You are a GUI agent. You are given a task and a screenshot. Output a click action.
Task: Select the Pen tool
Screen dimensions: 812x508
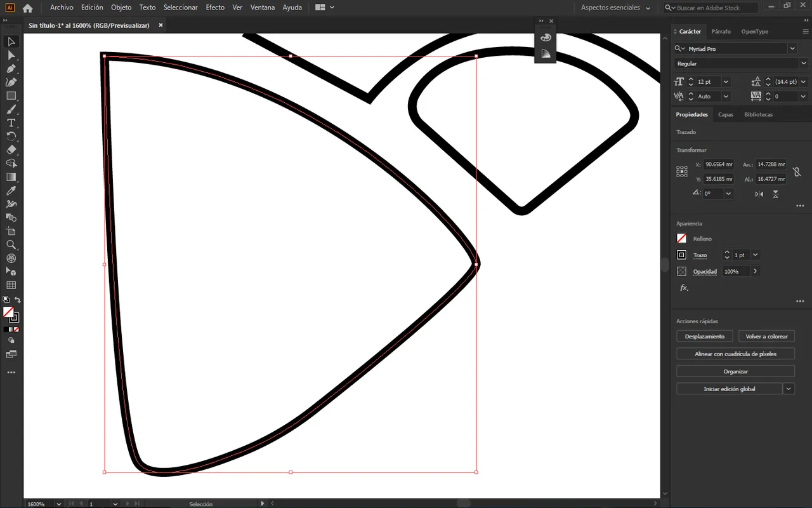point(11,69)
